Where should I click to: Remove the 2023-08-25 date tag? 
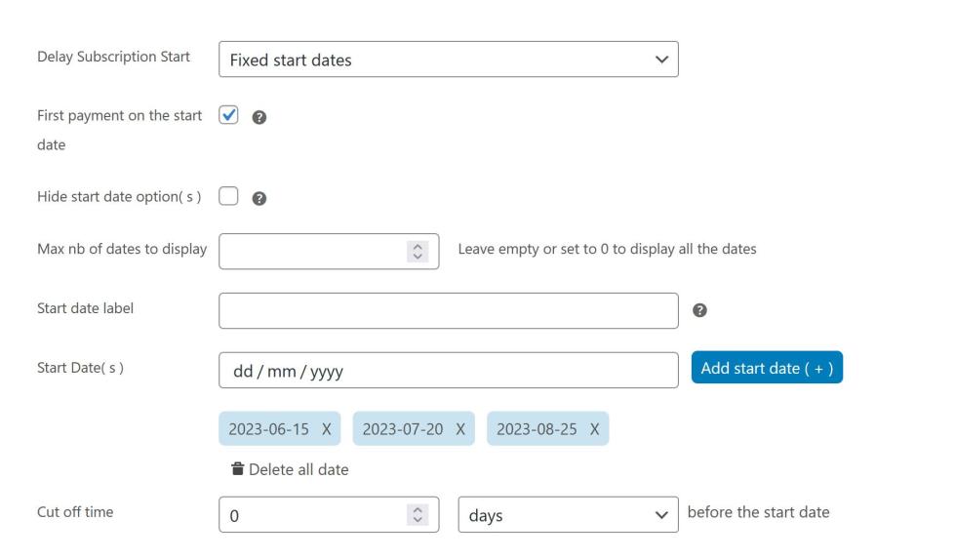pyautogui.click(x=594, y=429)
